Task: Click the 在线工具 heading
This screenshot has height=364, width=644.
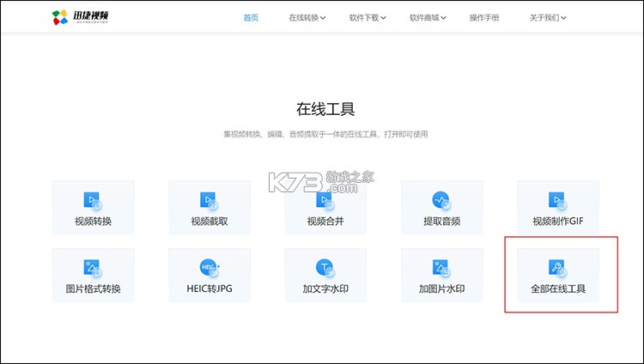Action: tap(325, 109)
